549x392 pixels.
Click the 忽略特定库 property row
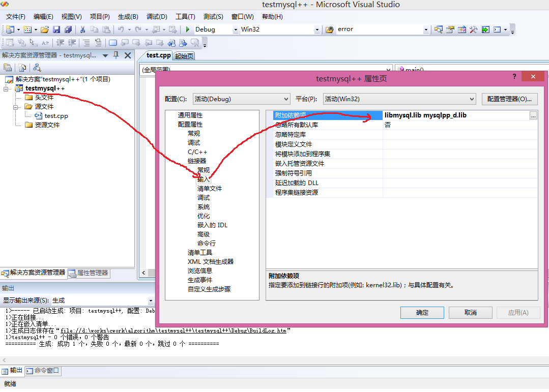pyautogui.click(x=402, y=135)
